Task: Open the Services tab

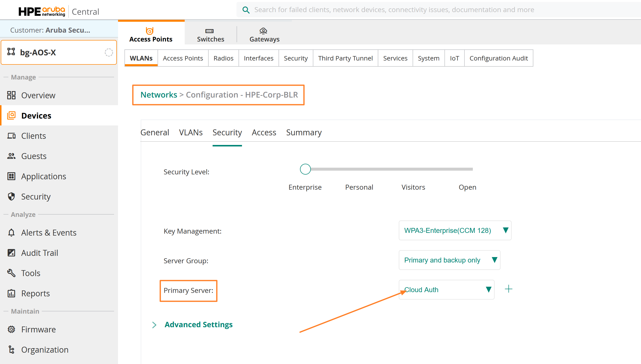Action: pos(395,58)
